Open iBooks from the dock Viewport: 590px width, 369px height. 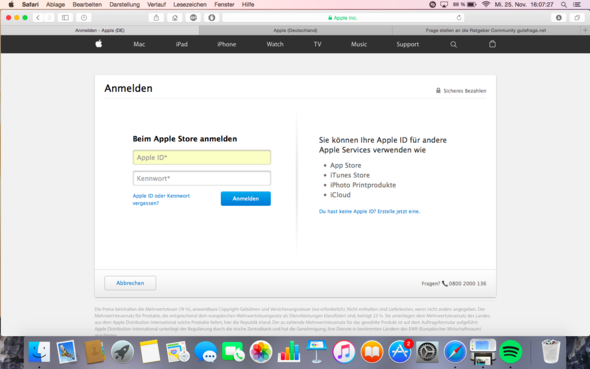click(372, 352)
